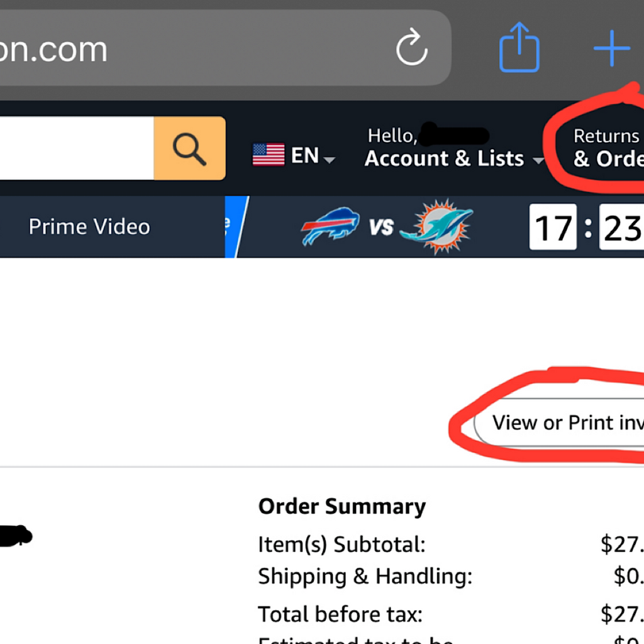The width and height of the screenshot is (644, 644).
Task: Focus the Amazon search input field
Action: coord(77,148)
